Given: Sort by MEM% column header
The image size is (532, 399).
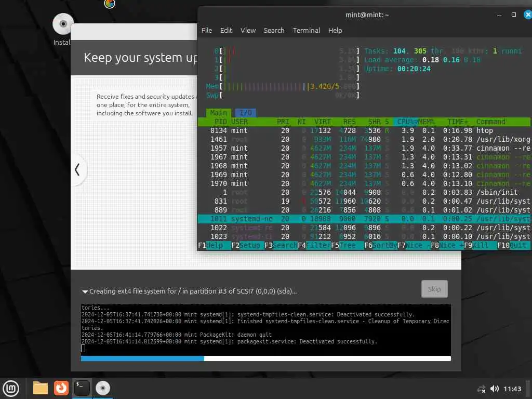Looking at the screenshot, I should tap(426, 122).
